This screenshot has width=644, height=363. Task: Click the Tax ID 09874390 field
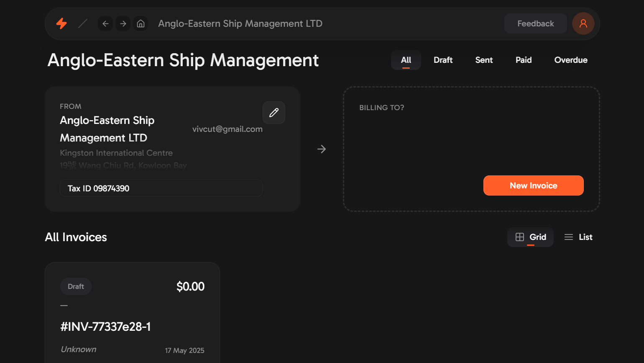[x=161, y=188]
